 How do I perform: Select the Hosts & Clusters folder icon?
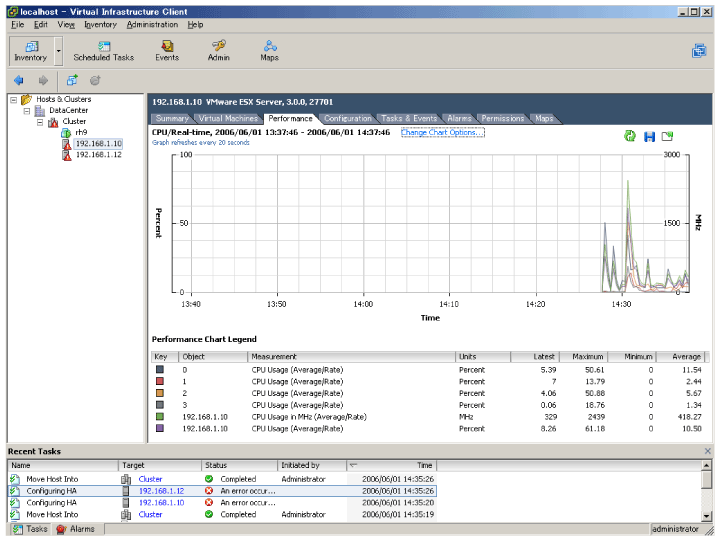[x=26, y=99]
